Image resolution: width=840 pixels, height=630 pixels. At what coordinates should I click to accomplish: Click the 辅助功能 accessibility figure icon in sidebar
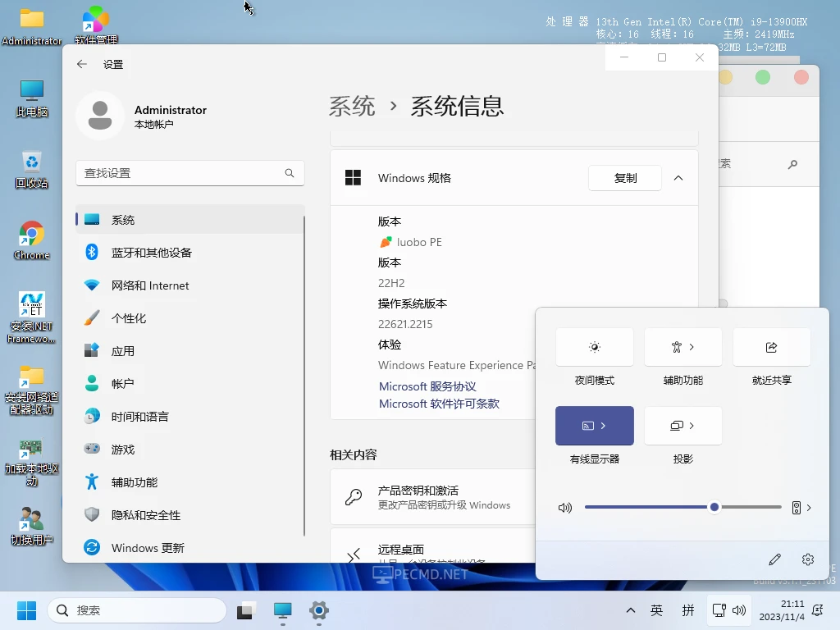pos(92,482)
